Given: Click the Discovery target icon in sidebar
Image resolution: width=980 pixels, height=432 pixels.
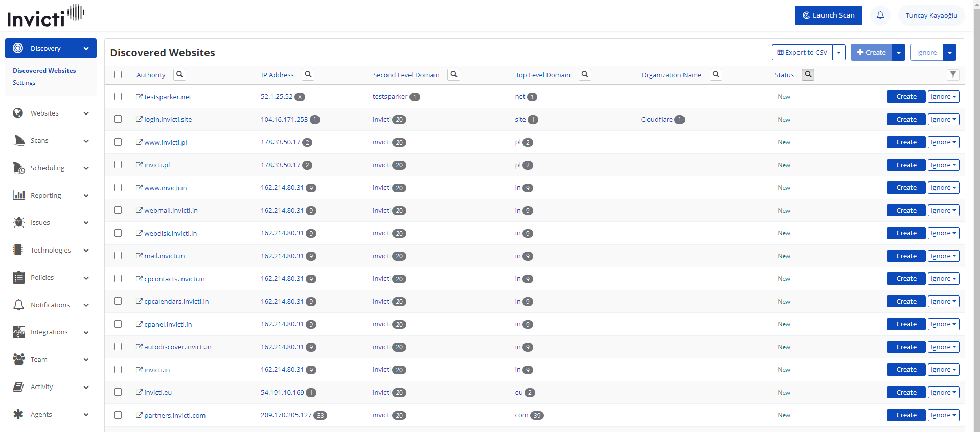Looking at the screenshot, I should pos(18,48).
